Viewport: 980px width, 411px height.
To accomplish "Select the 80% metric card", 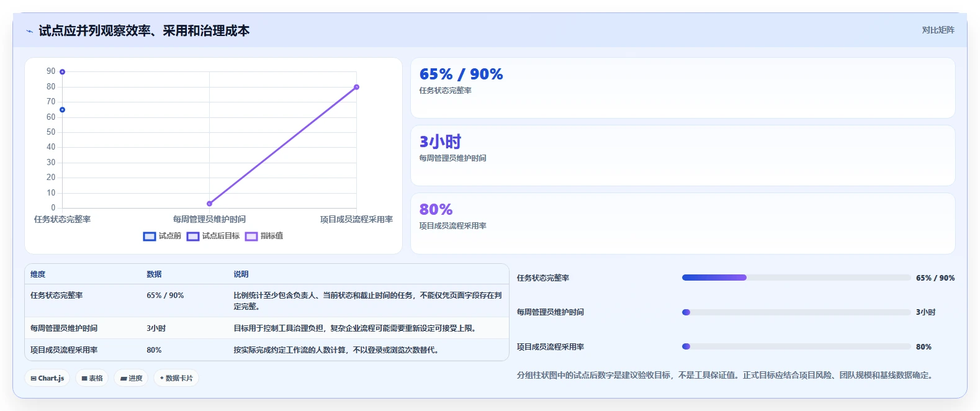I will (x=683, y=224).
